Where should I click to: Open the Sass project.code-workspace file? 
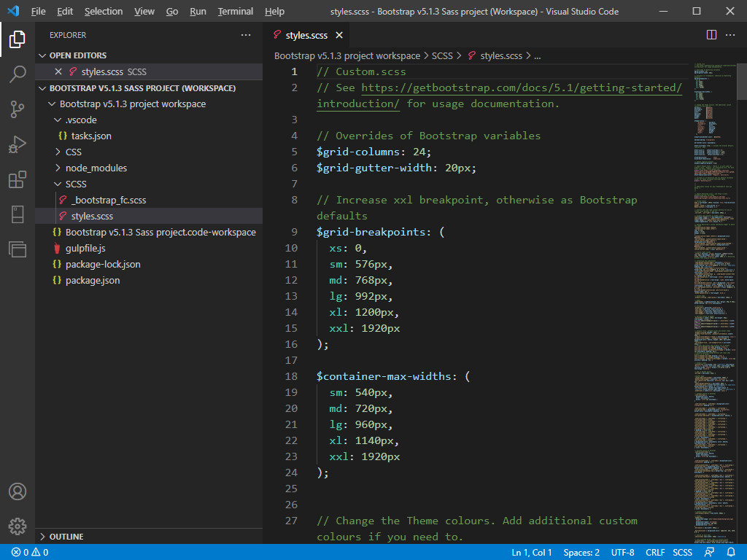click(150, 232)
